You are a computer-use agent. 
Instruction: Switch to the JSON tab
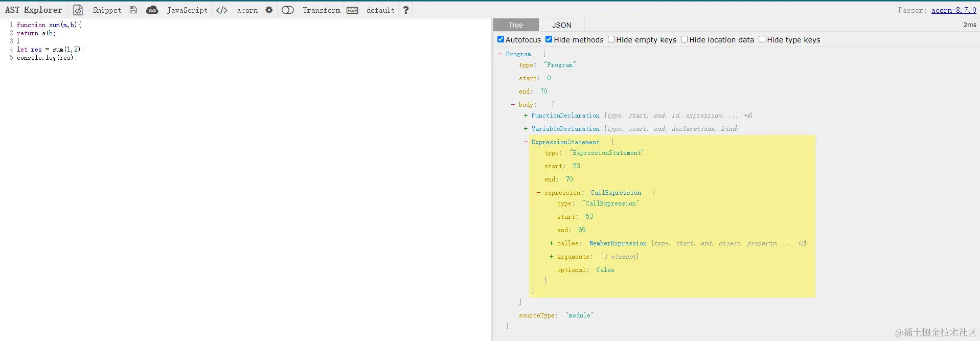pos(562,25)
